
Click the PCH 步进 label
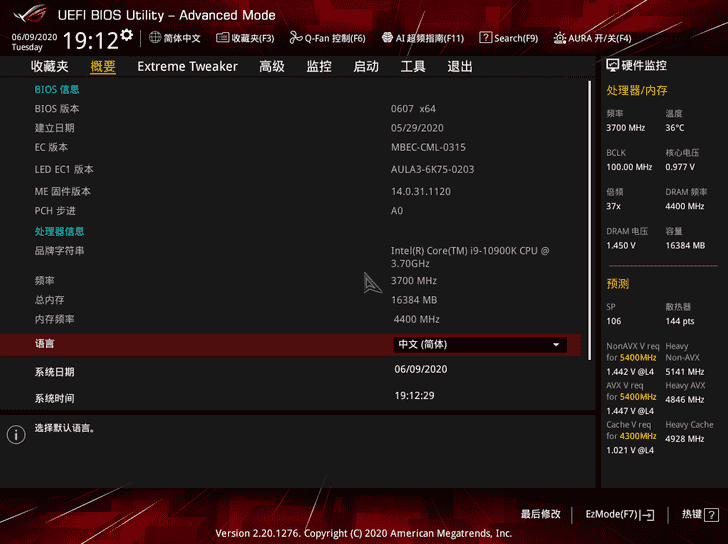[55, 211]
